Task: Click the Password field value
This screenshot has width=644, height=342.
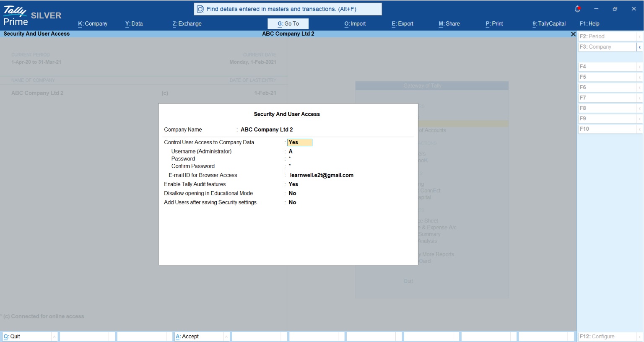Action: pos(290,159)
